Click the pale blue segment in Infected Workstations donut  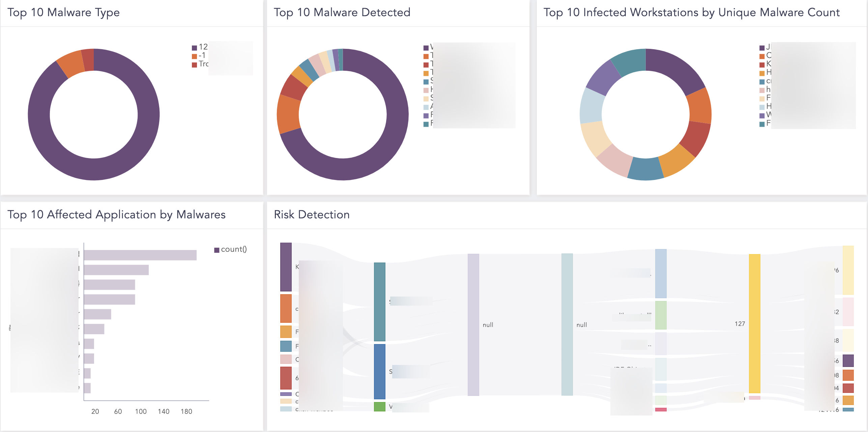click(x=591, y=106)
